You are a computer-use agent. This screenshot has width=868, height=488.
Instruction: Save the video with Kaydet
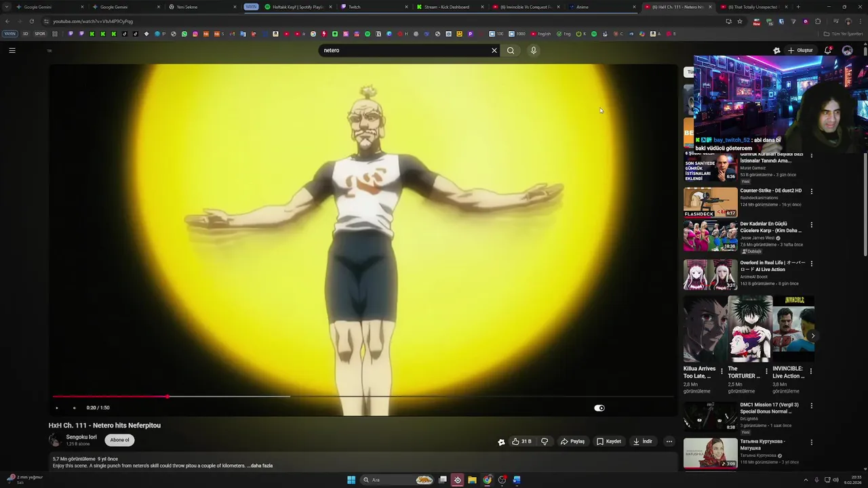point(609,441)
